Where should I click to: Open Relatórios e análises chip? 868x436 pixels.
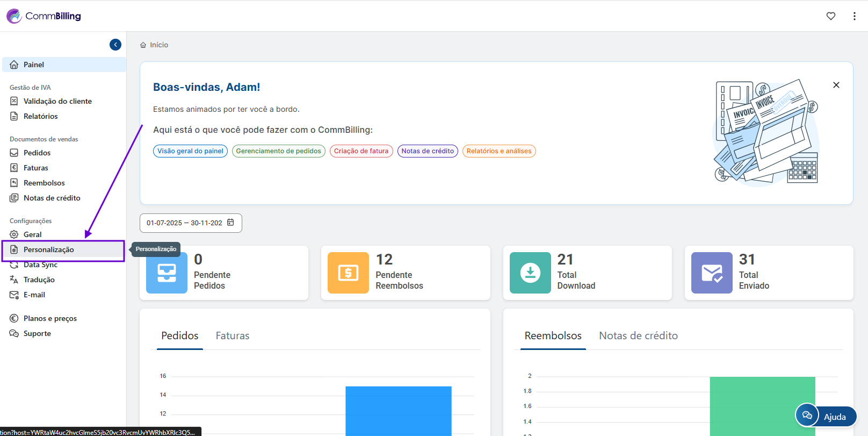click(x=498, y=151)
